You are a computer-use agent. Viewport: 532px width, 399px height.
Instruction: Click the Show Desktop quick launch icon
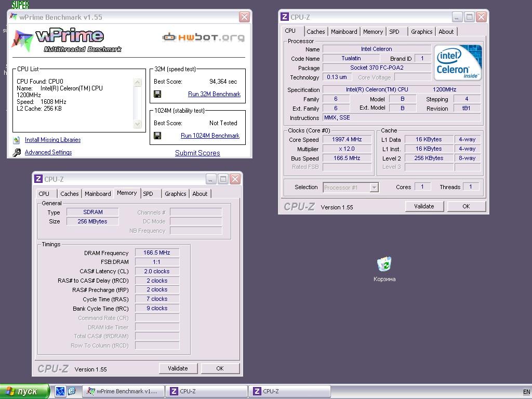(x=60, y=391)
